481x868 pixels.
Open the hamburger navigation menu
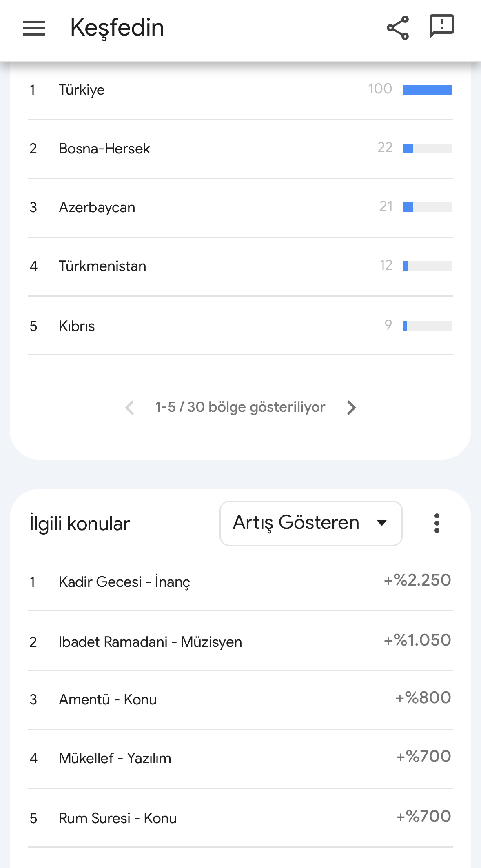click(x=34, y=28)
